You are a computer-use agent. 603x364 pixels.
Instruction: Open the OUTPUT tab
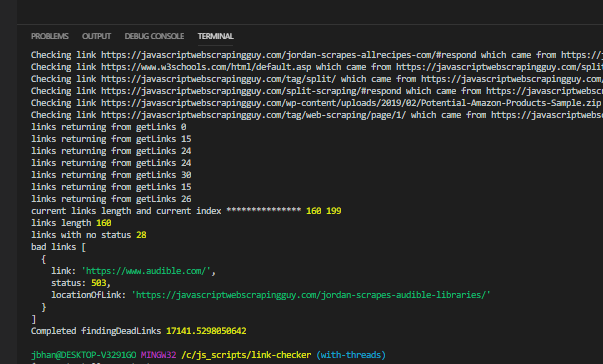(96, 36)
